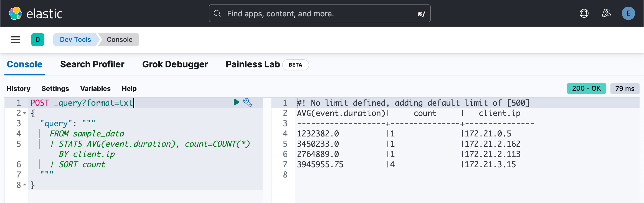This screenshot has height=203, width=644.
Task: Open the help menu lifebuoy icon
Action: pos(584,13)
